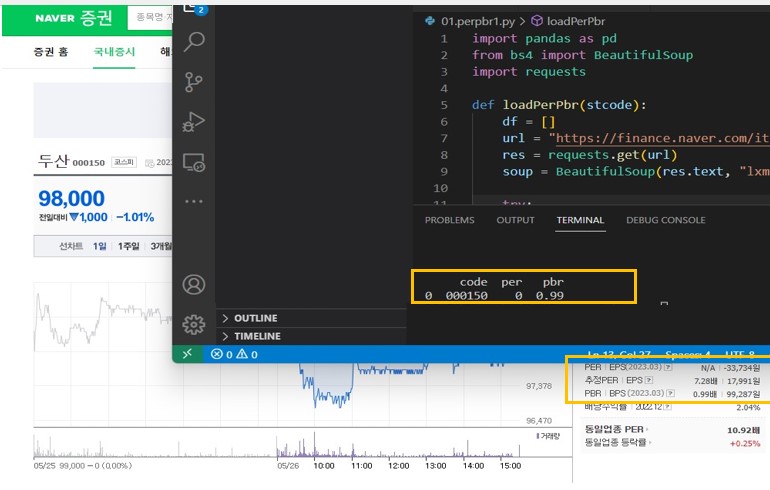Screen dimensions: 770x490
Task: Open the Run and Debug view
Action: (x=193, y=122)
